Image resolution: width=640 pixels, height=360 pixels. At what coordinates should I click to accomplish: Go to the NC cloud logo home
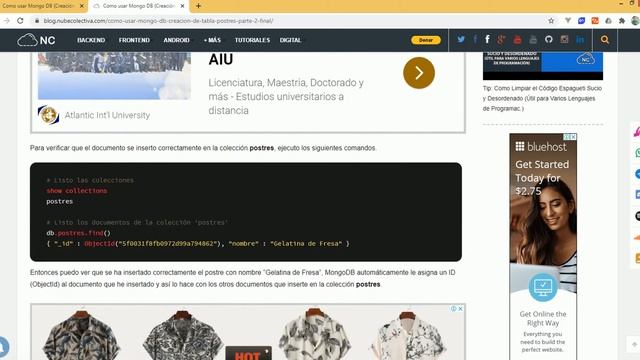tap(36, 40)
